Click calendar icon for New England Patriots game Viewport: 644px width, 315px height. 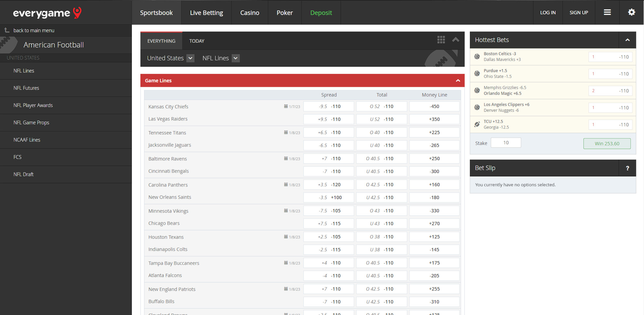286,289
